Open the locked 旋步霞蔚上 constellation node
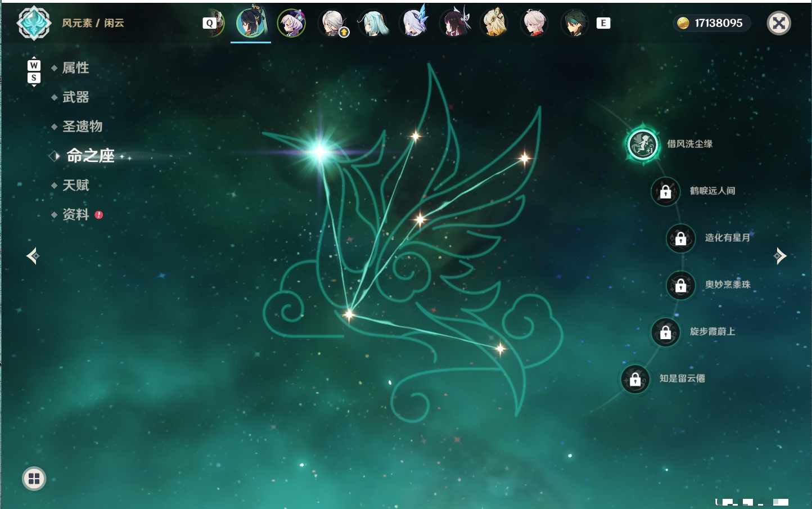This screenshot has height=509, width=812. tap(666, 332)
